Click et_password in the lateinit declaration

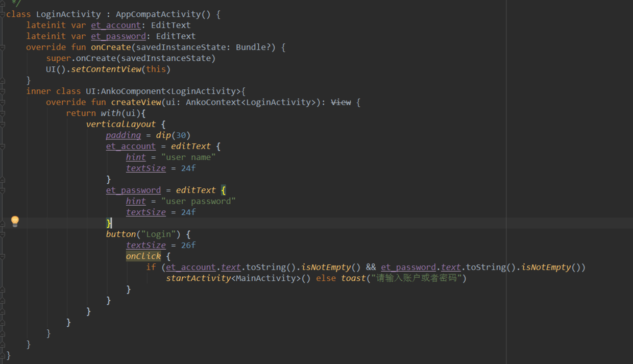click(118, 36)
